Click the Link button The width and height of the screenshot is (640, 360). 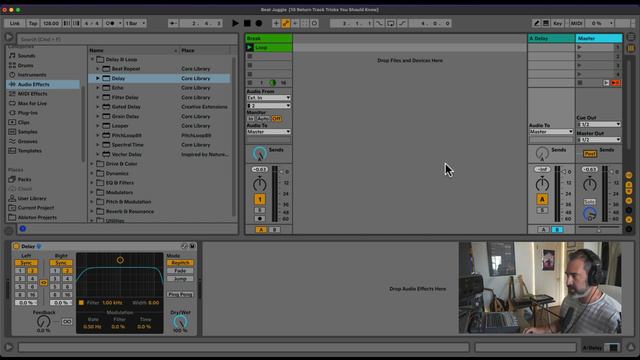[15, 23]
